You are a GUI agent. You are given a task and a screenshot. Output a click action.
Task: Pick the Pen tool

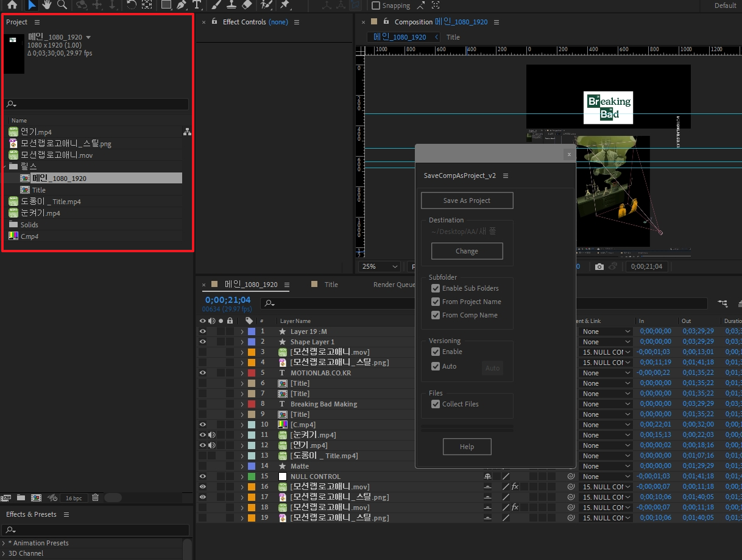click(x=182, y=5)
